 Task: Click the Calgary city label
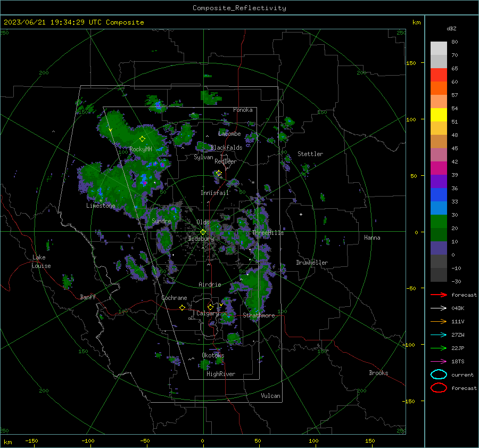pos(208,313)
